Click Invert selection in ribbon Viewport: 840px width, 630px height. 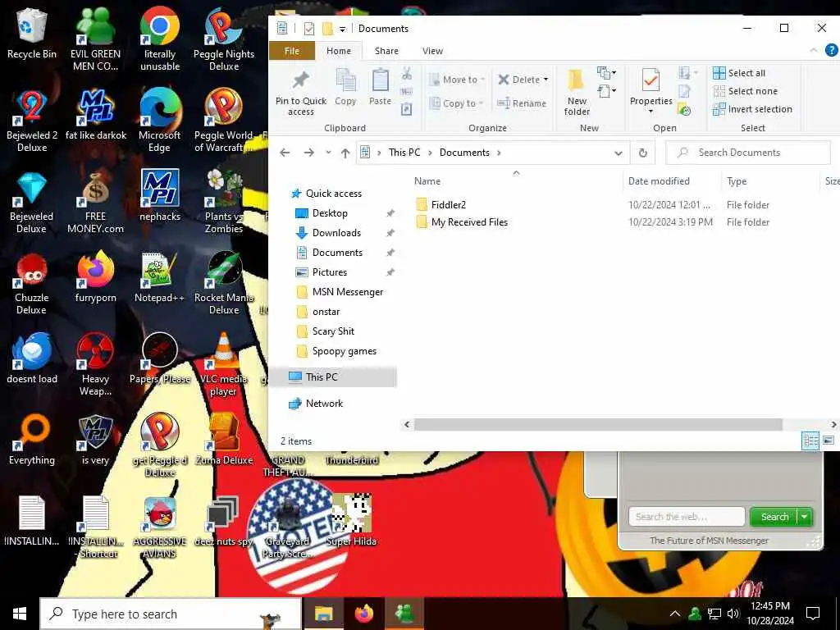coord(753,109)
